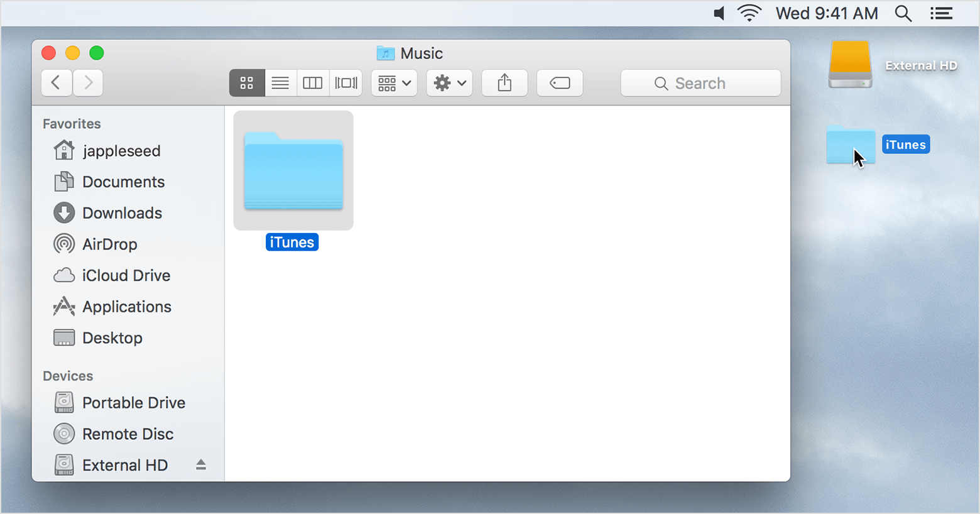Open iCloud Drive in sidebar
The image size is (980, 514).
pyautogui.click(x=112, y=275)
